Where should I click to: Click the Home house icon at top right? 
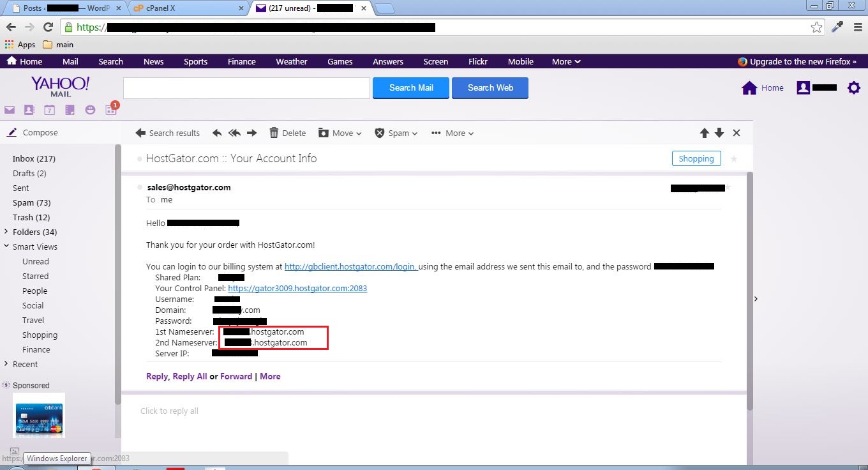coord(749,87)
